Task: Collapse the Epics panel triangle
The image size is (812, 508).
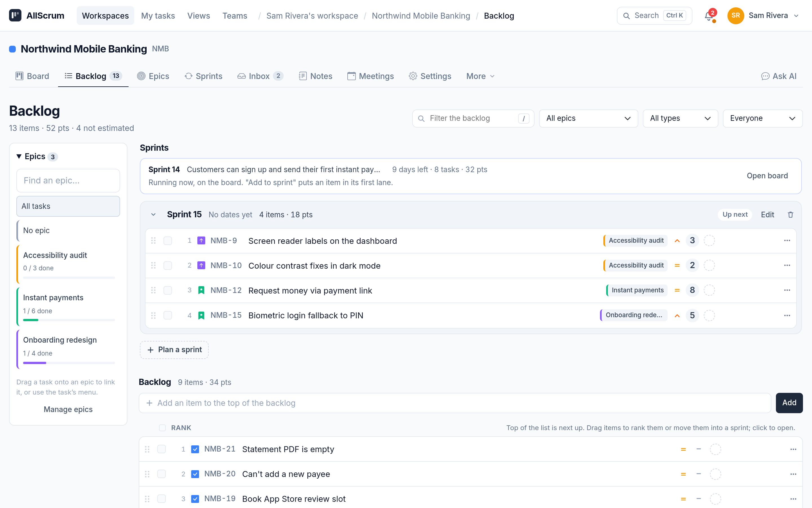Action: tap(19, 156)
